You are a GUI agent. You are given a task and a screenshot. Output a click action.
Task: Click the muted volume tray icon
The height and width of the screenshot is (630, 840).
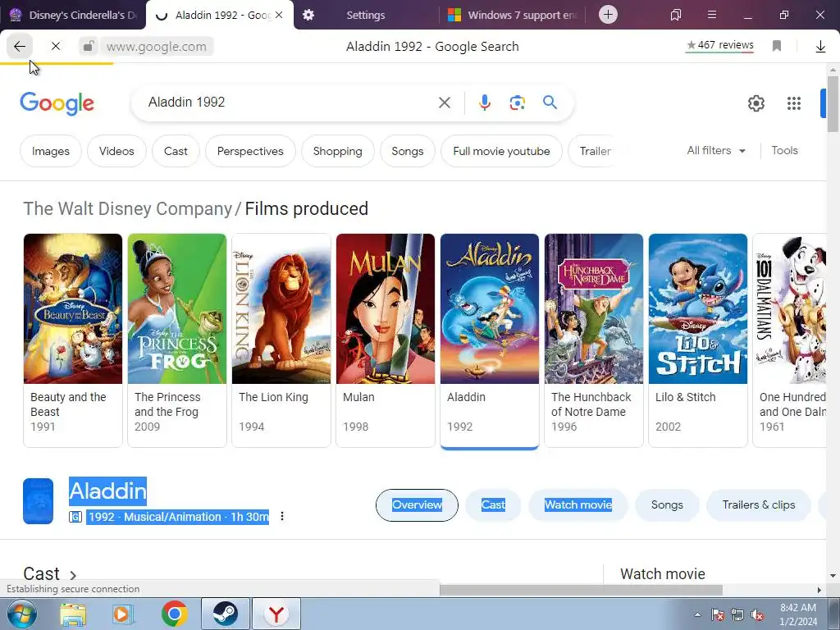[x=757, y=614]
